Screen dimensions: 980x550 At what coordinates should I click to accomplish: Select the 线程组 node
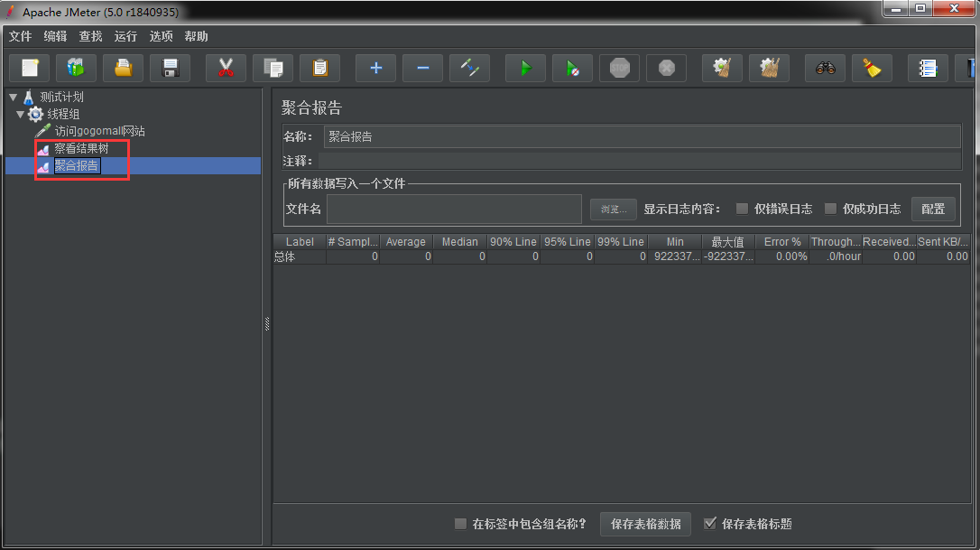[x=64, y=114]
